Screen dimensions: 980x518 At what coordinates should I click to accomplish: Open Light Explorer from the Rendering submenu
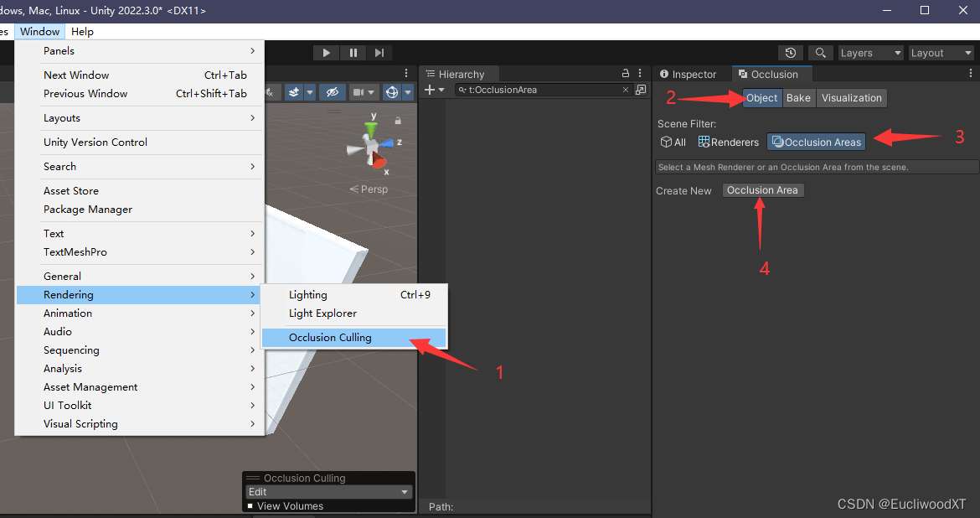click(353, 313)
